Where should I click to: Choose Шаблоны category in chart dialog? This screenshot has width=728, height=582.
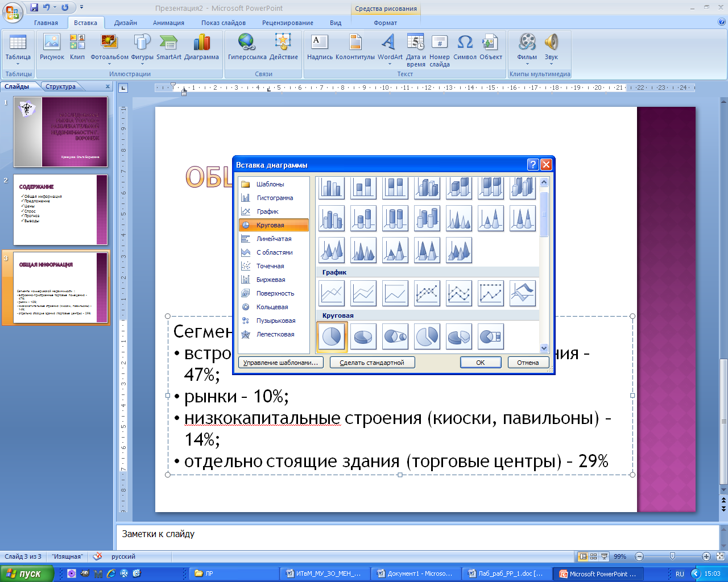pos(274,184)
